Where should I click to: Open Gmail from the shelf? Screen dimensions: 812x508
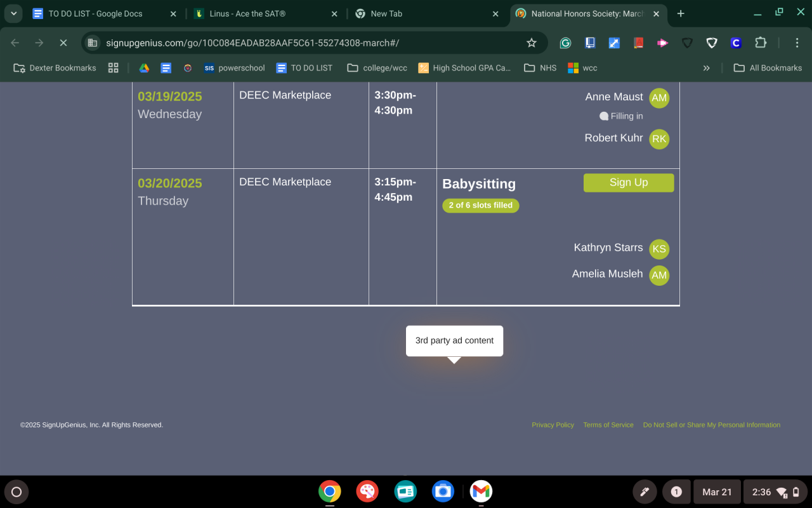coord(481,491)
